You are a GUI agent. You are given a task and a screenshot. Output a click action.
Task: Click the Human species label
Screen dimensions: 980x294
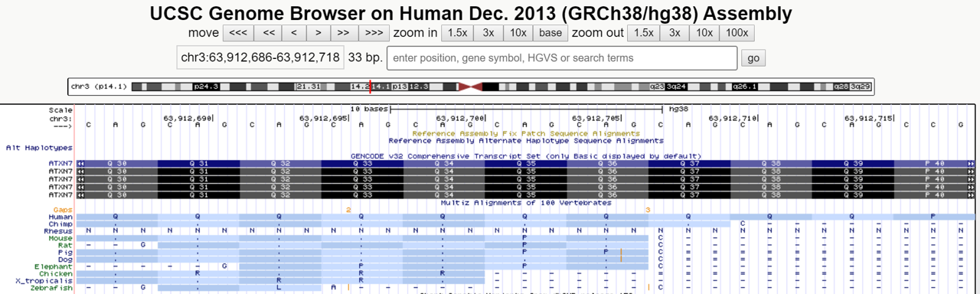point(61,217)
